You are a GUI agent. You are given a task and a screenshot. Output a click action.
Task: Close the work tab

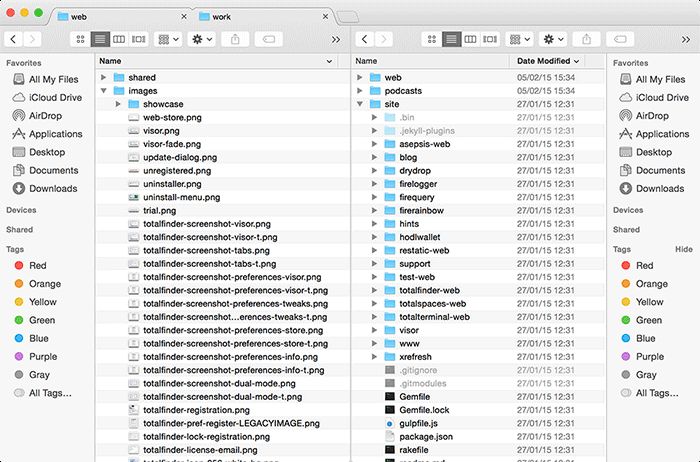tap(325, 17)
